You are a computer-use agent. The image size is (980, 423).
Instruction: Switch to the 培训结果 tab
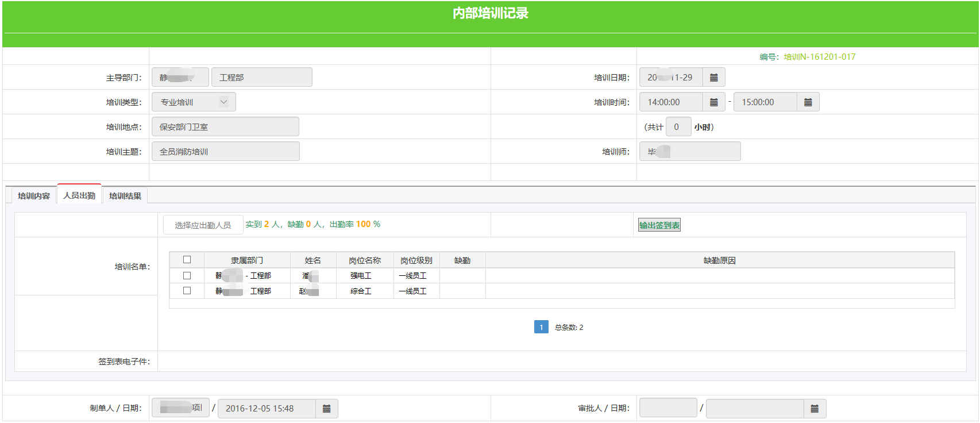125,196
